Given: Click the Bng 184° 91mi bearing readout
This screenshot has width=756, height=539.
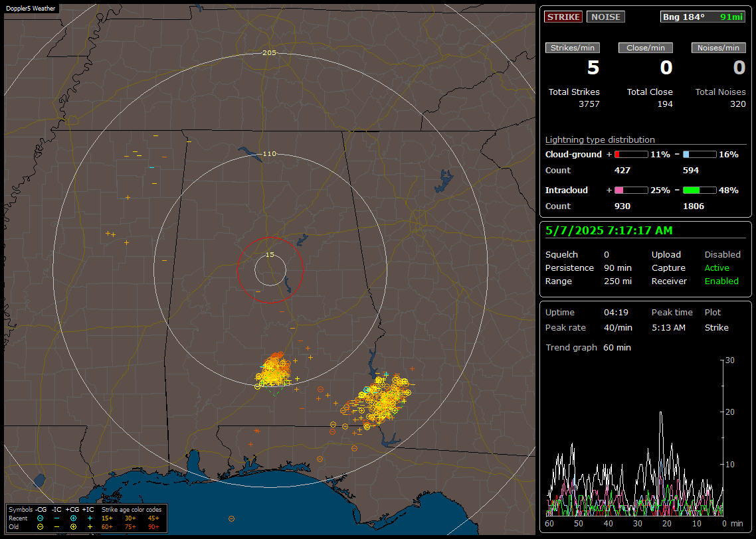Looking at the screenshot, I should tap(702, 17).
